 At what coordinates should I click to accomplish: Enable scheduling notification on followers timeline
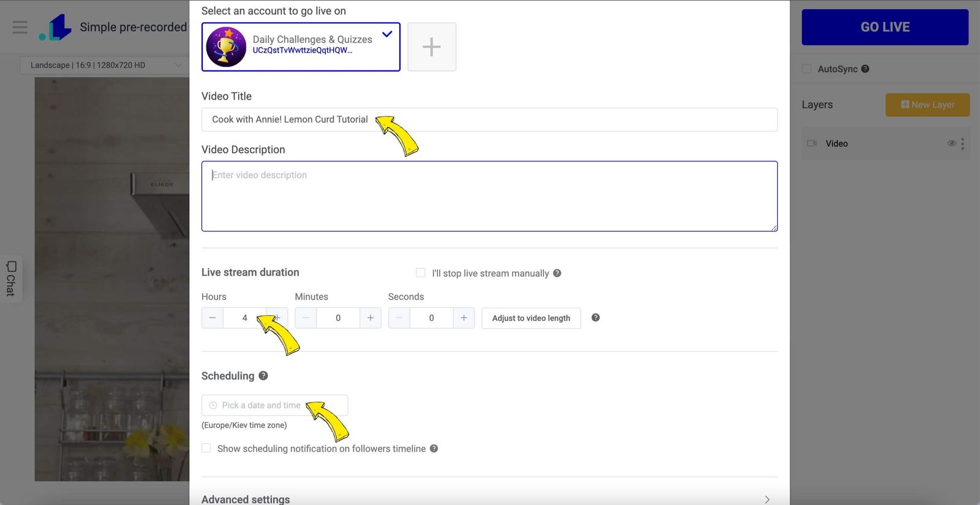click(x=206, y=449)
